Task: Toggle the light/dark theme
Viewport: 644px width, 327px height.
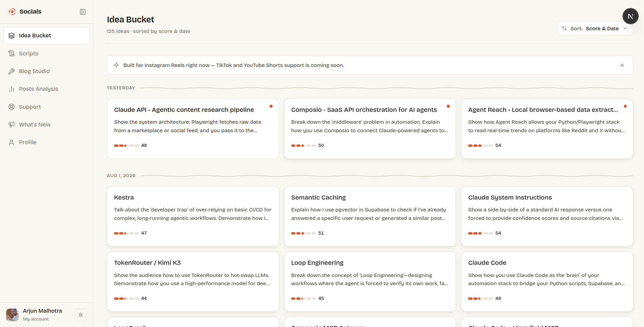Action: tap(81, 315)
